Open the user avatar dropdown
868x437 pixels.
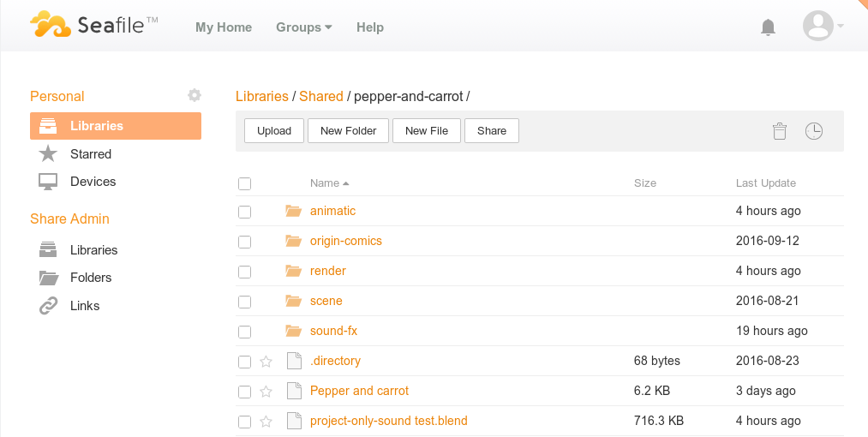(823, 26)
